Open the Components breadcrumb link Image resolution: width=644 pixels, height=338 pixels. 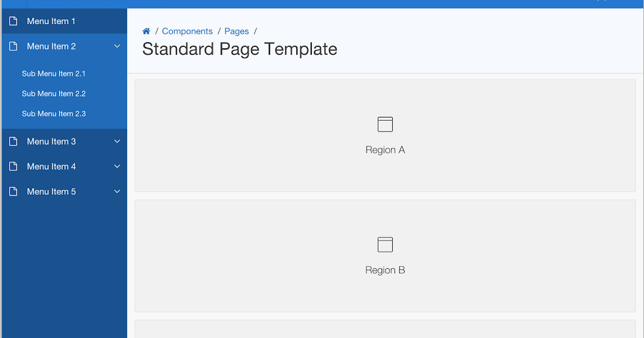point(187,31)
